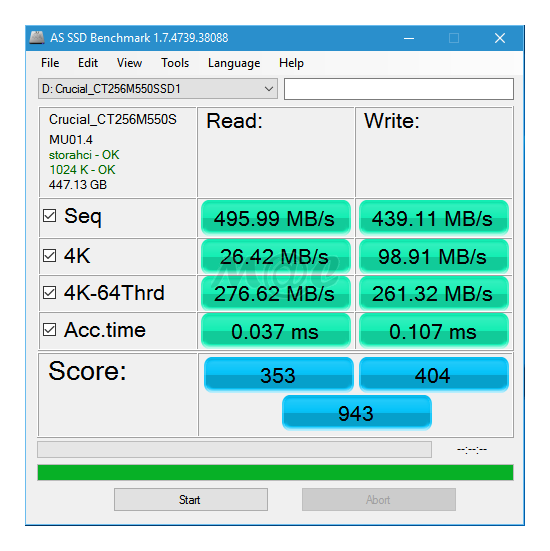Click the read score 353
Screen dimensions: 550x551
click(x=279, y=375)
